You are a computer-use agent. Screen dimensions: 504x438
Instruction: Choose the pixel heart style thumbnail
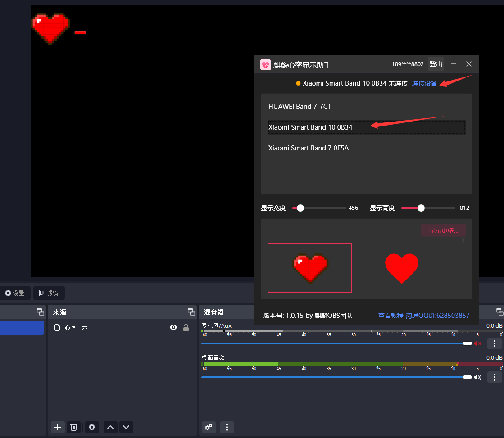(310, 268)
